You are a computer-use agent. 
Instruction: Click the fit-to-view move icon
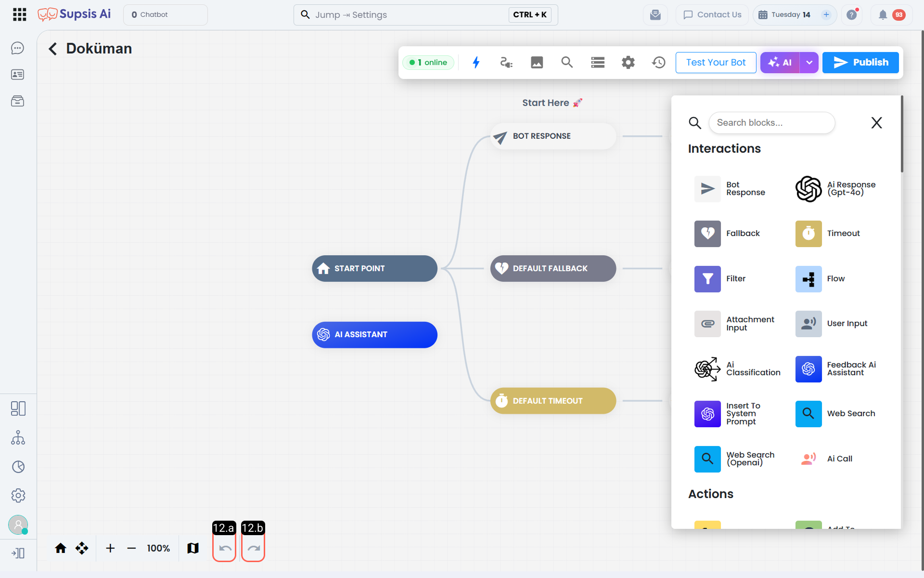[x=82, y=548]
